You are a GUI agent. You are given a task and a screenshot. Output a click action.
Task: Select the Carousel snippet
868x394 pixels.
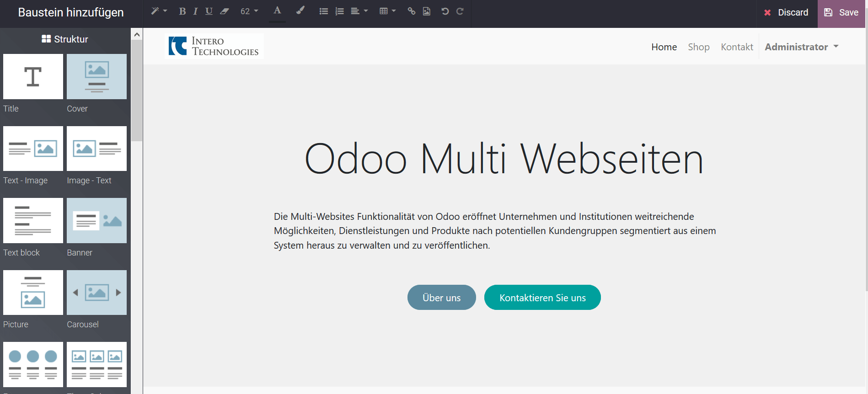(x=96, y=293)
